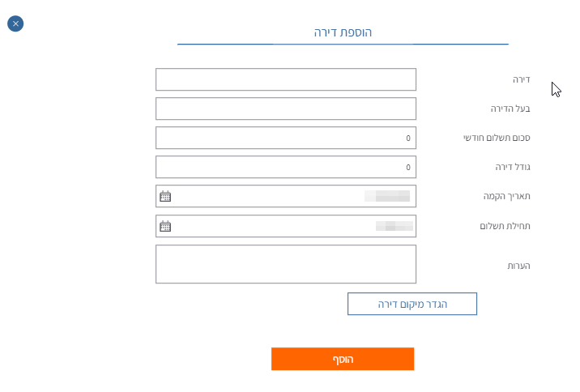Click into the בעל הדירה field
This screenshot has height=392, width=580.
pyautogui.click(x=285, y=109)
